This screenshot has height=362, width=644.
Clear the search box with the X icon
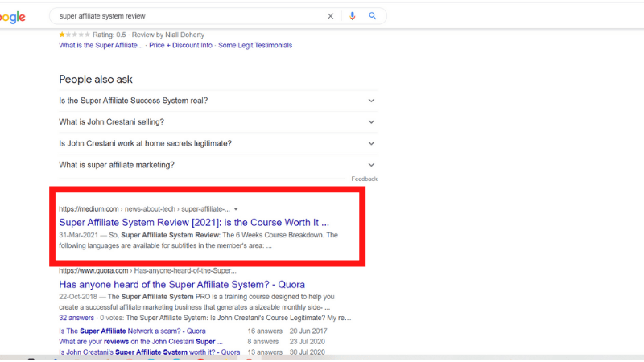pyautogui.click(x=330, y=16)
